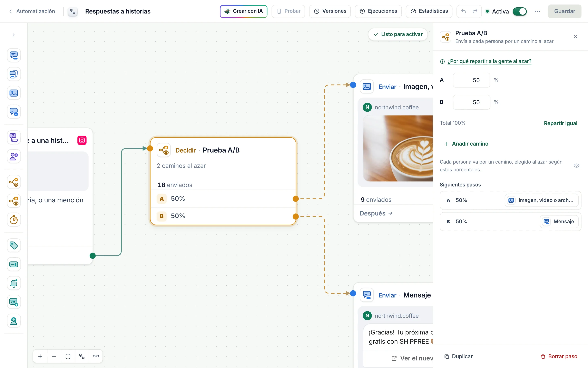Image resolution: width=588 pixels, height=368 pixels.
Task: Open the Versiones tab
Action: tap(330, 11)
